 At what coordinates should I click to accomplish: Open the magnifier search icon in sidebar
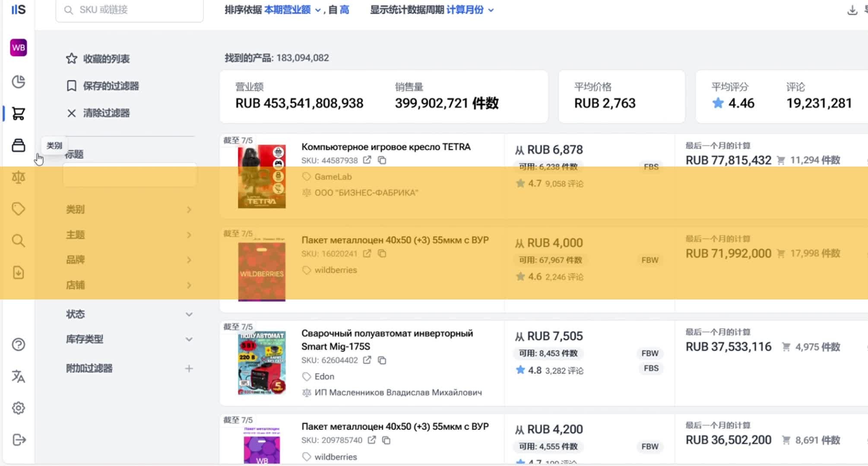pyautogui.click(x=18, y=240)
